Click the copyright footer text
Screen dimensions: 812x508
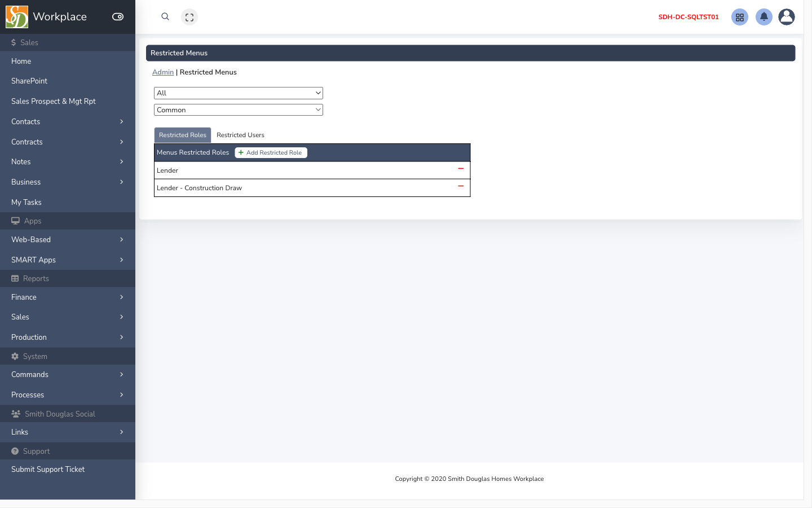click(469, 479)
